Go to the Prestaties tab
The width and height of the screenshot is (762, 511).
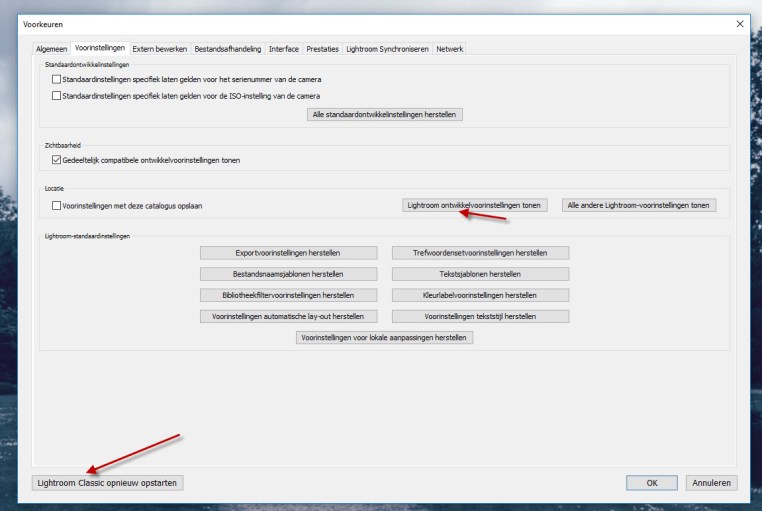tap(323, 49)
